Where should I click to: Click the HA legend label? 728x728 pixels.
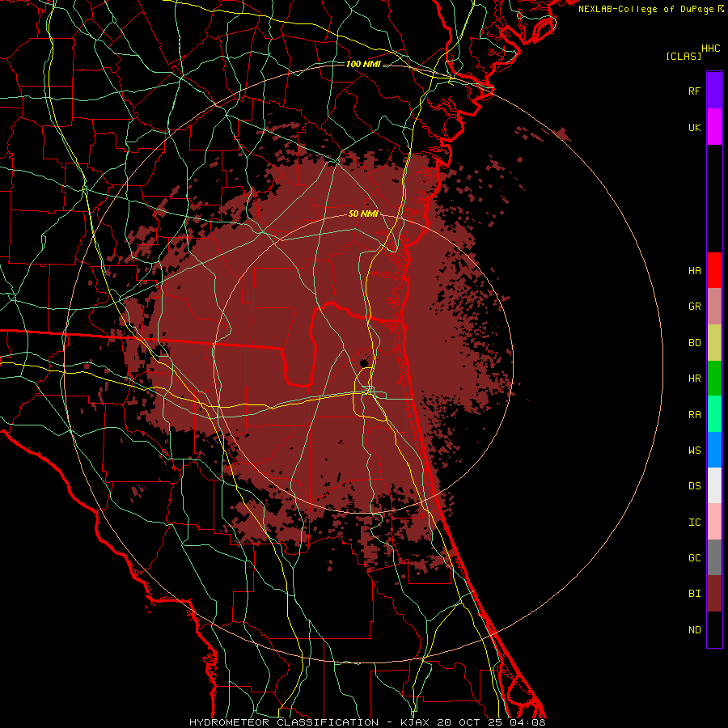[x=695, y=271]
